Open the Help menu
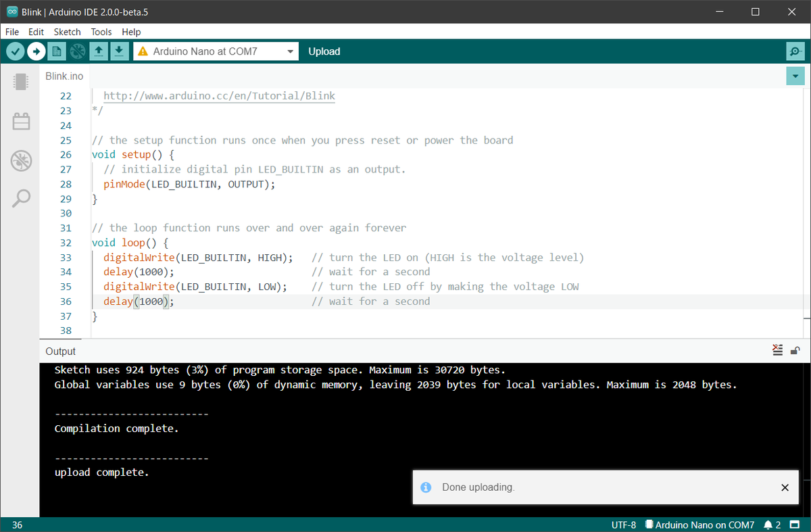 [131, 32]
